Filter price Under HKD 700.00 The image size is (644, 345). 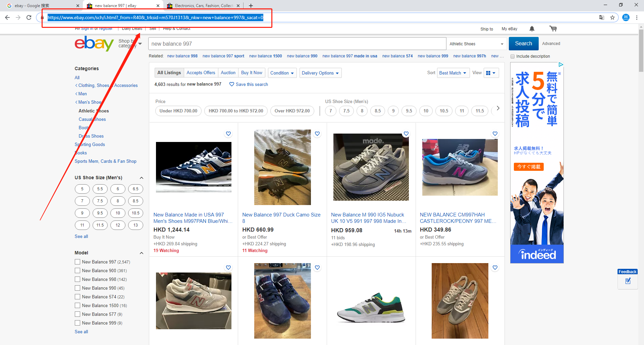click(178, 111)
